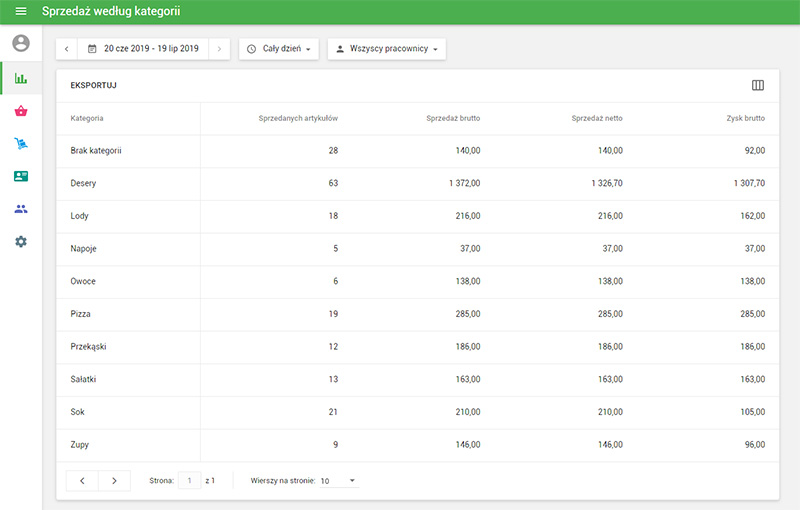Open the customers people icon
800x510 pixels.
(x=21, y=209)
